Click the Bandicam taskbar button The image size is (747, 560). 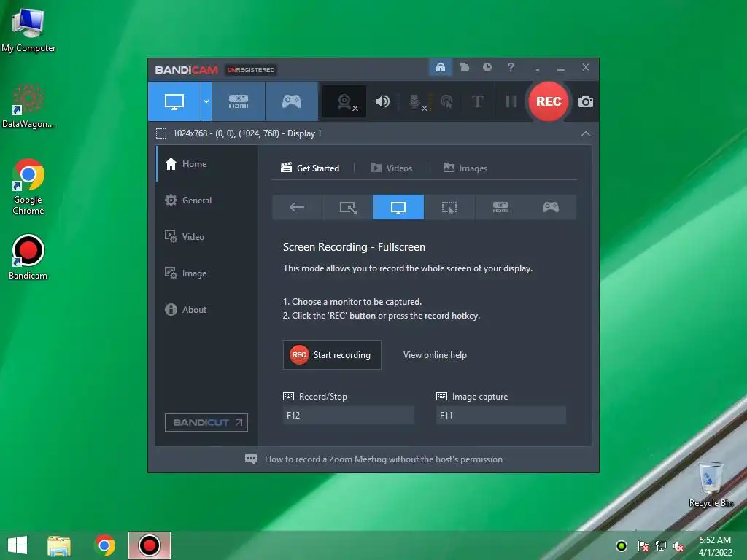[149, 545]
